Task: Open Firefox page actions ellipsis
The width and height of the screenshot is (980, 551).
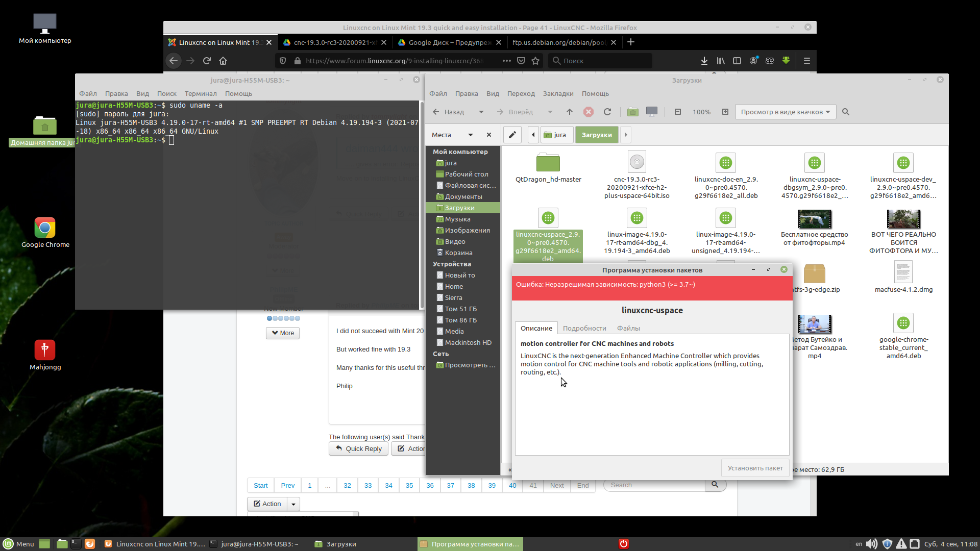Action: point(506,61)
